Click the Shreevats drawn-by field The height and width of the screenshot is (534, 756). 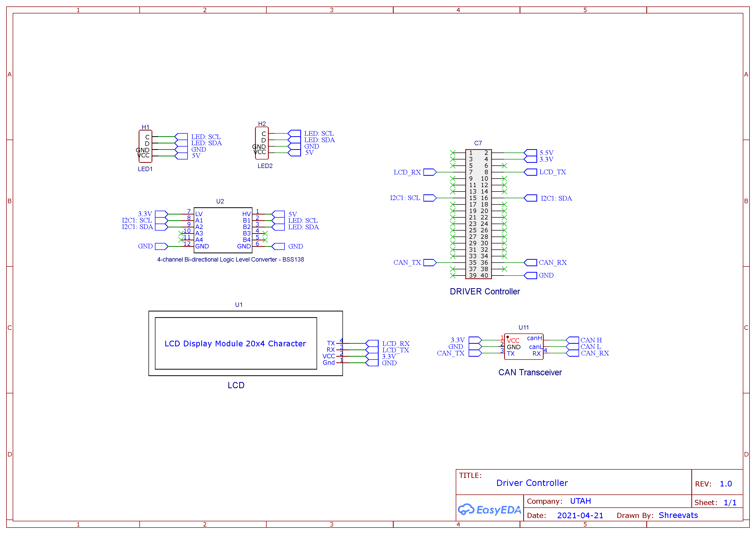678,515
